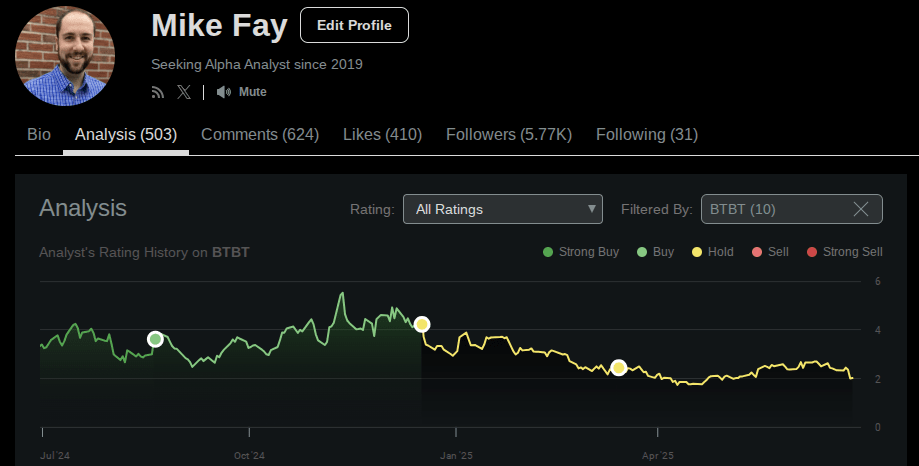Open the Likes (410) tab
Viewport: 919px width, 466px height.
(x=382, y=134)
